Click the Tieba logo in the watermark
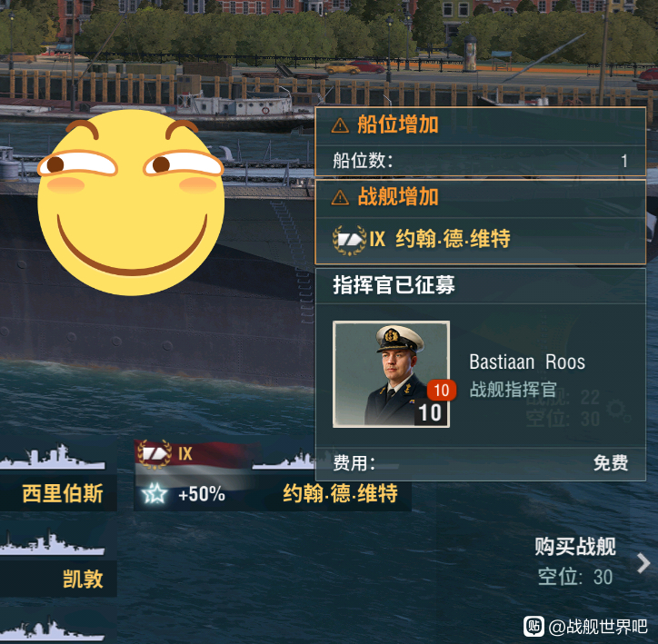The height and width of the screenshot is (644, 658). (x=533, y=627)
